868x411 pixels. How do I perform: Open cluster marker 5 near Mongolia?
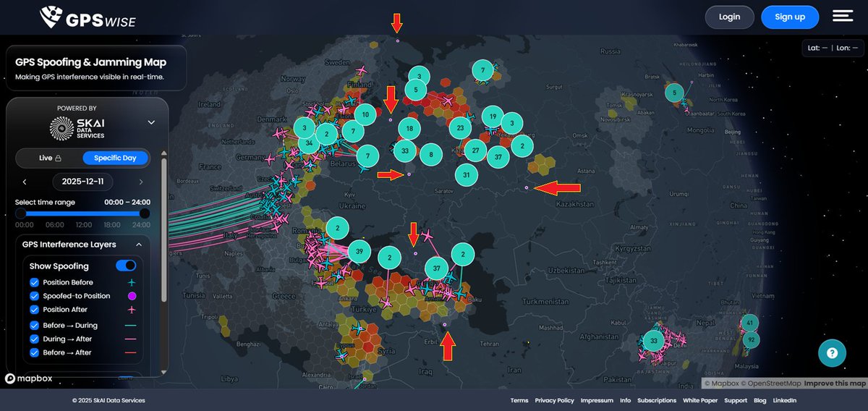click(674, 93)
